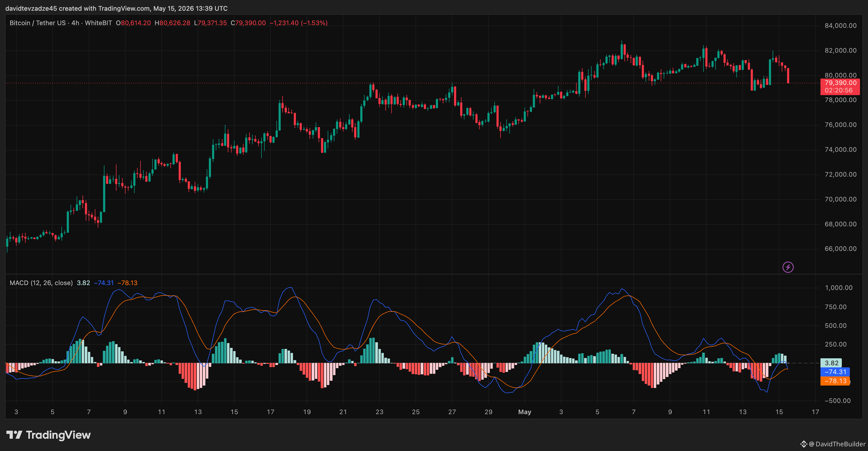The image size is (868, 451).
Task: Click the davidtevzadze45 created with TradingView.com header
Action: 117,9
